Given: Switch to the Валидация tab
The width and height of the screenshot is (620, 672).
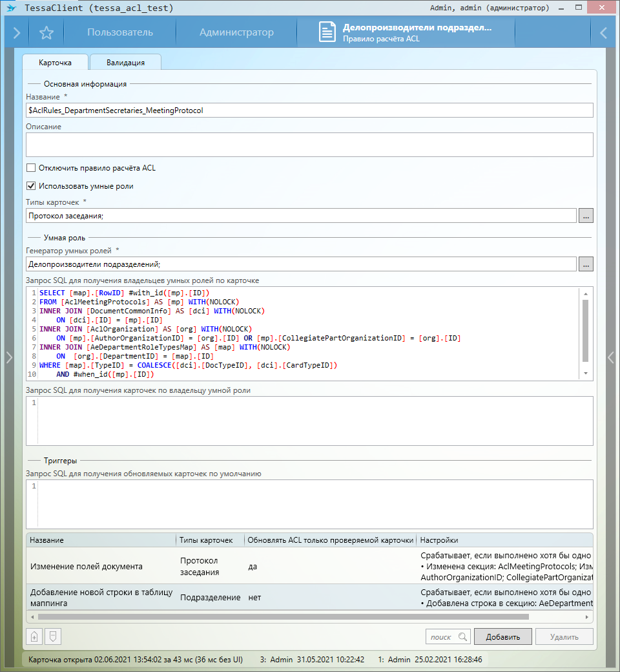Looking at the screenshot, I should coord(125,63).
